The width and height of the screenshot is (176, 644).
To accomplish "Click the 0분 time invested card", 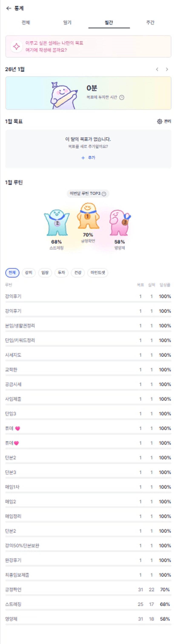I will [x=88, y=93].
